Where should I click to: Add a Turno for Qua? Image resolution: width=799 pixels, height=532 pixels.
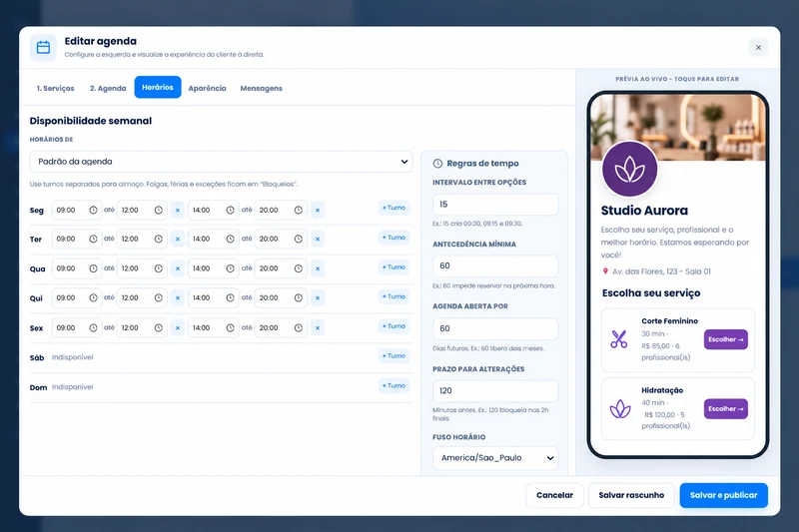(x=394, y=266)
